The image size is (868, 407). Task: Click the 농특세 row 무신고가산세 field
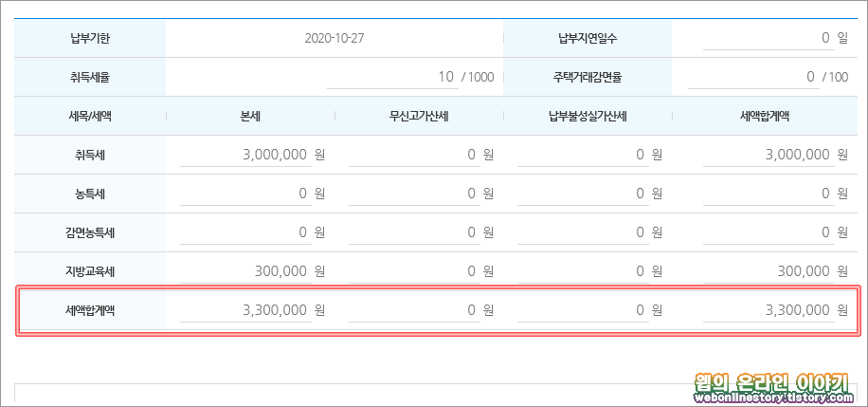(x=414, y=194)
